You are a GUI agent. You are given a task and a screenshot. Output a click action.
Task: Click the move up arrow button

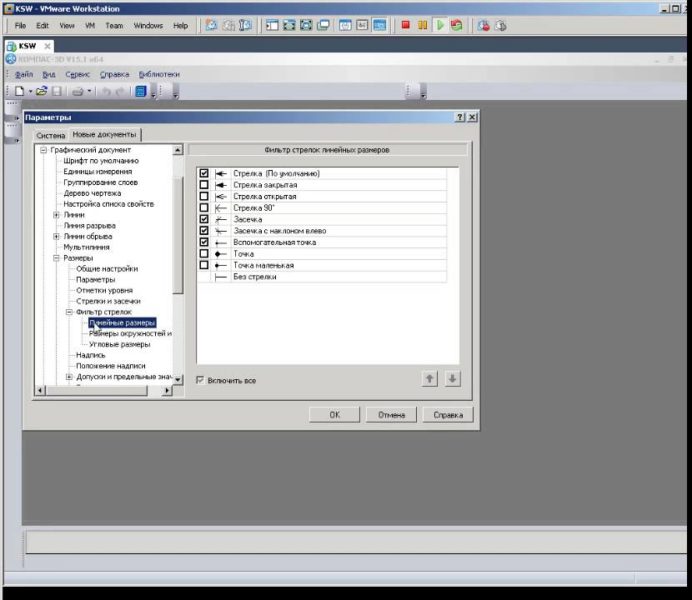[431, 379]
